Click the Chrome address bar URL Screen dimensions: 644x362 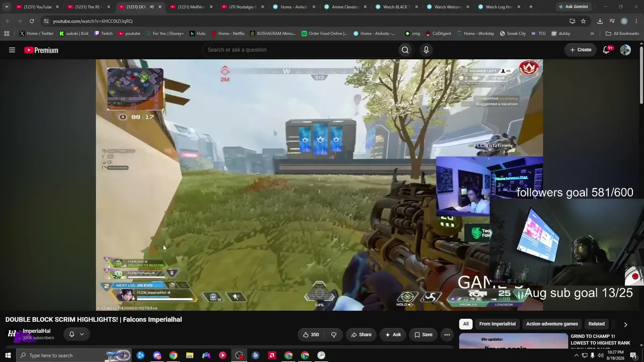[93, 21]
